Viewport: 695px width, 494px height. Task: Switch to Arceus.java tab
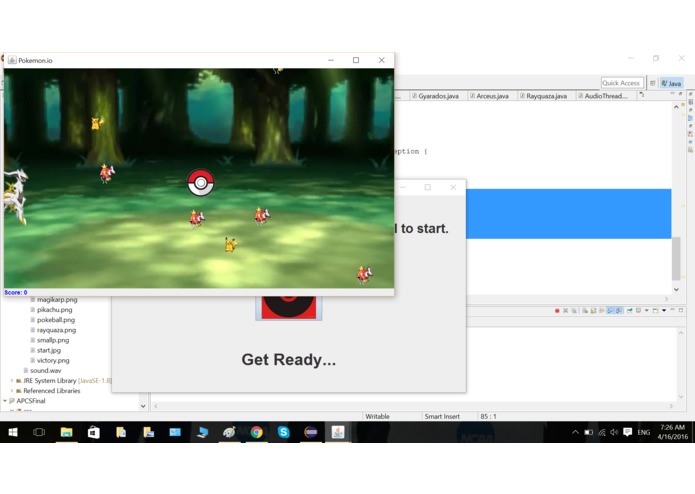coord(489,96)
